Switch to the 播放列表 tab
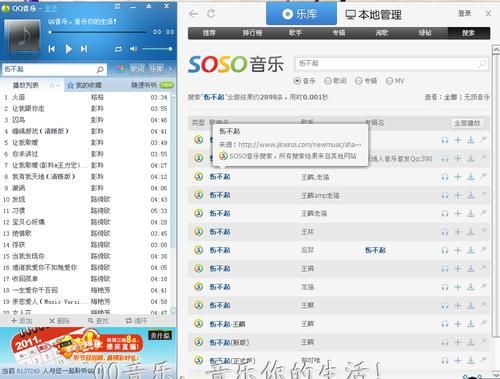The height and width of the screenshot is (379, 500). coord(25,85)
